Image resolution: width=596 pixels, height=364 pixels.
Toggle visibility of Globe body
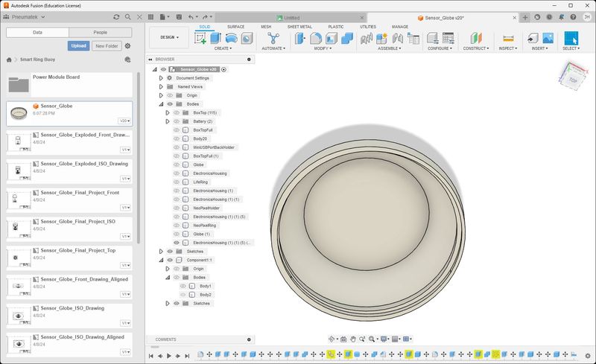(177, 165)
